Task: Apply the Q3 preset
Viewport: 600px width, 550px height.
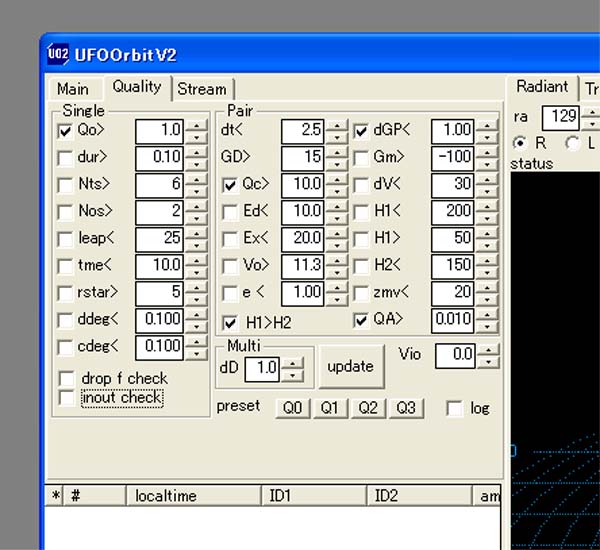Action: coord(406,408)
